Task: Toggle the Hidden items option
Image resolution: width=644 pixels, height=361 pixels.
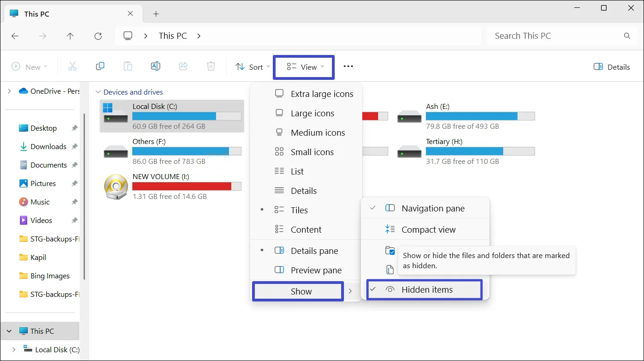Action: tap(427, 290)
